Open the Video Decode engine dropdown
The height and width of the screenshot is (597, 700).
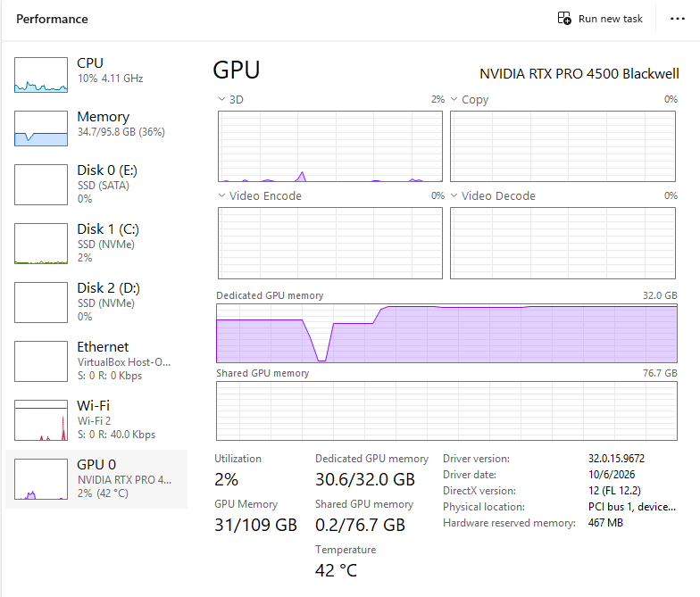[x=454, y=195]
